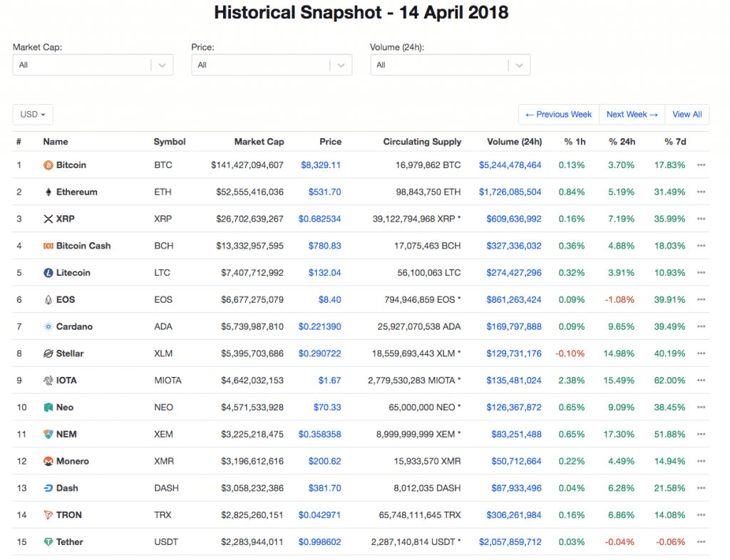Sort table by Name column header
This screenshot has height=560, width=730.
(56, 142)
